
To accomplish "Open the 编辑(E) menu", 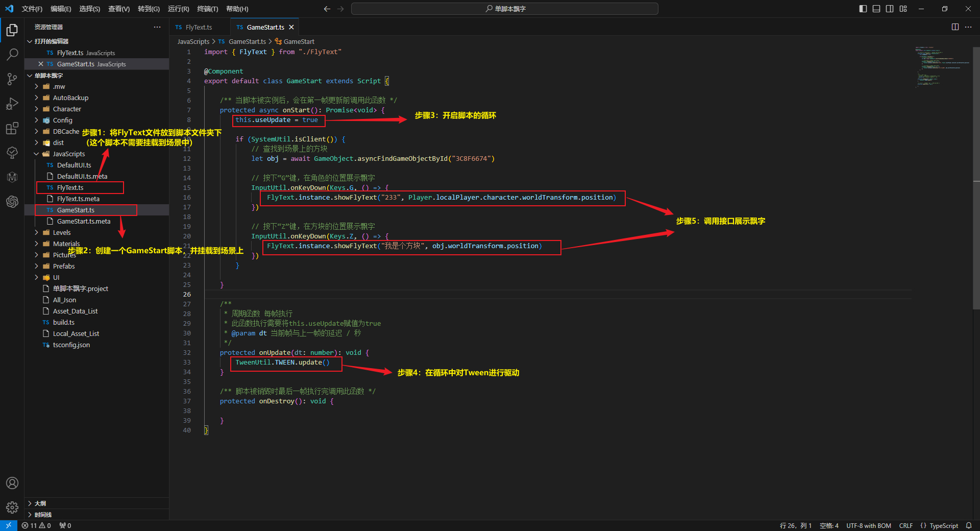I will (61, 9).
